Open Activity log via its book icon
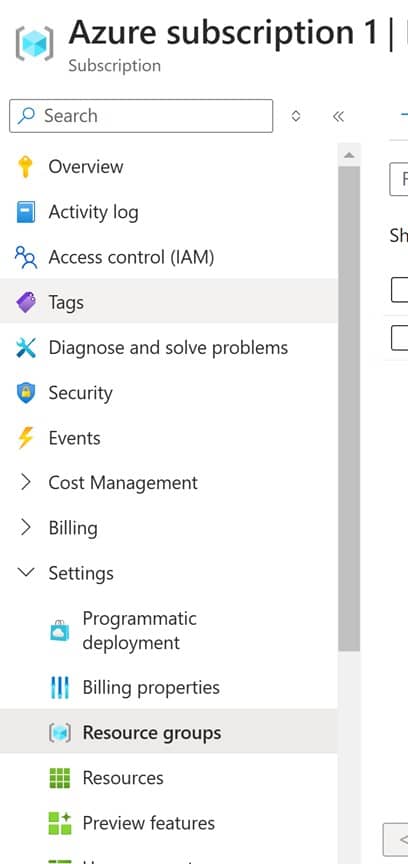408x864 pixels. coord(25,212)
